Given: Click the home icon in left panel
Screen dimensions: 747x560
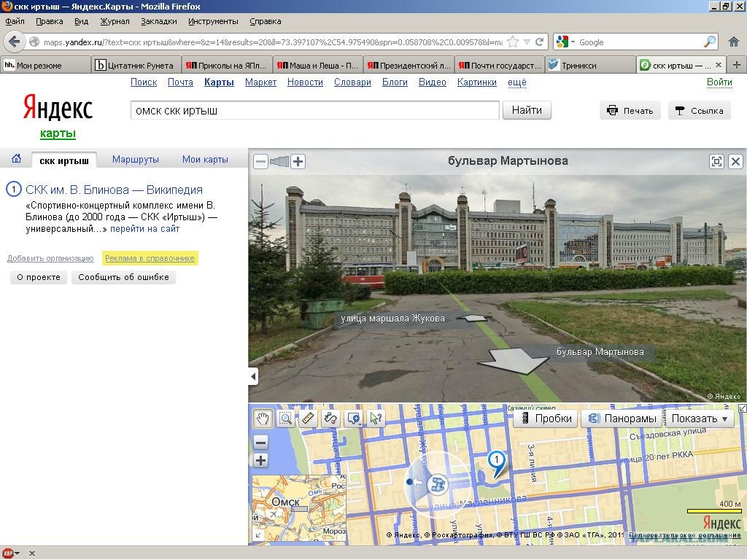Looking at the screenshot, I should [16, 159].
